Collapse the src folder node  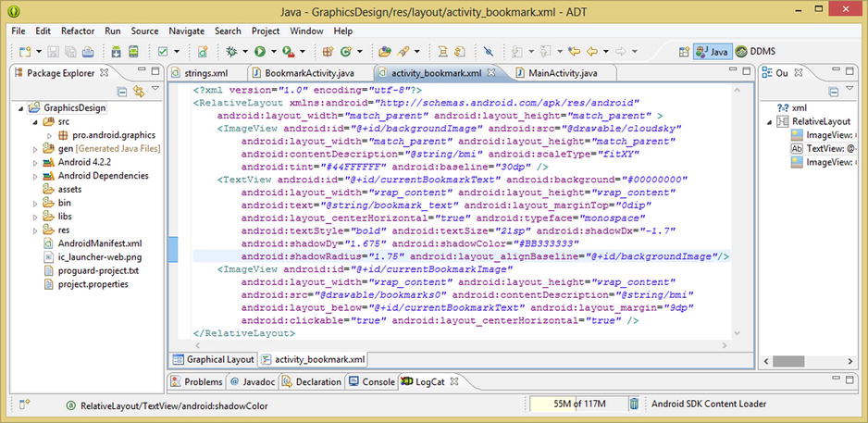click(x=35, y=122)
